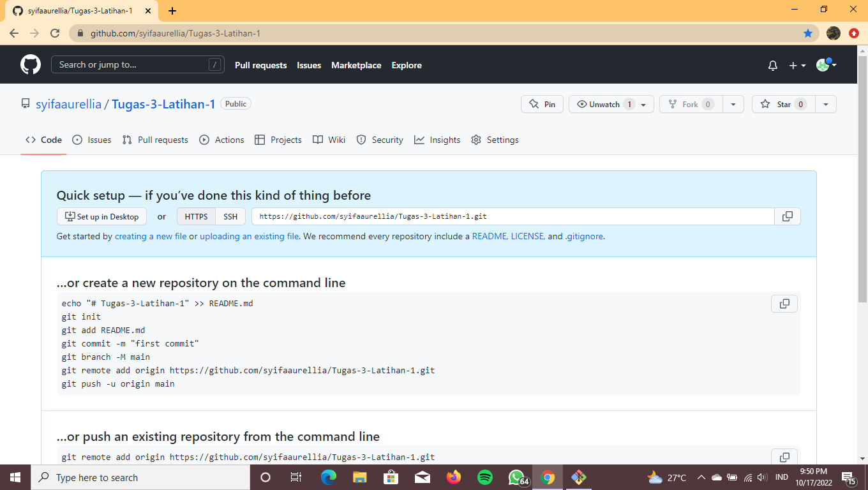The height and width of the screenshot is (490, 868).
Task: Open a new browser tab
Action: [x=172, y=11]
